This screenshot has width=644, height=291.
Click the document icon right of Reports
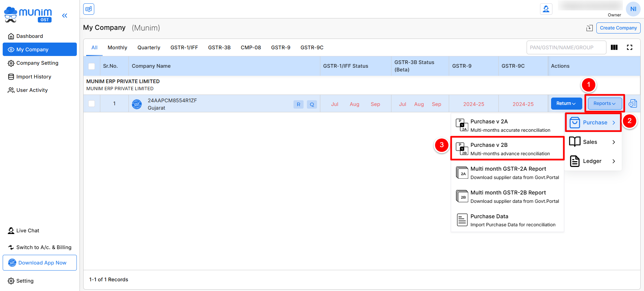(x=633, y=104)
